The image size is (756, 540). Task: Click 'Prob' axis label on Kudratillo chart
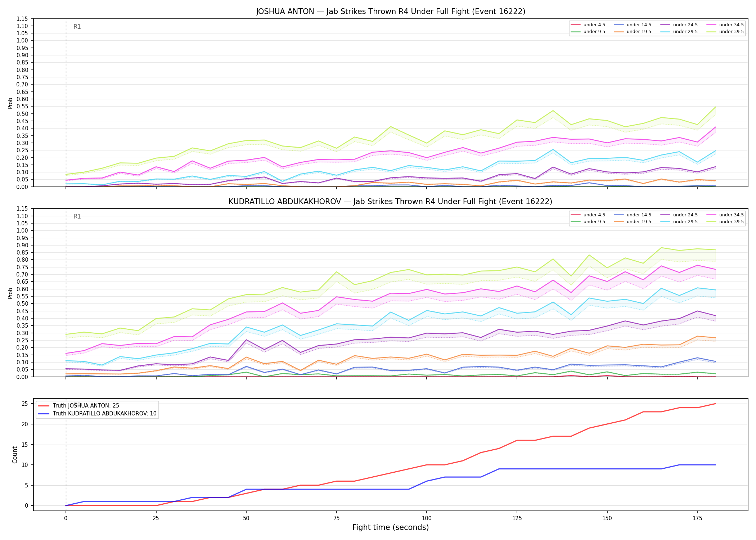point(10,293)
